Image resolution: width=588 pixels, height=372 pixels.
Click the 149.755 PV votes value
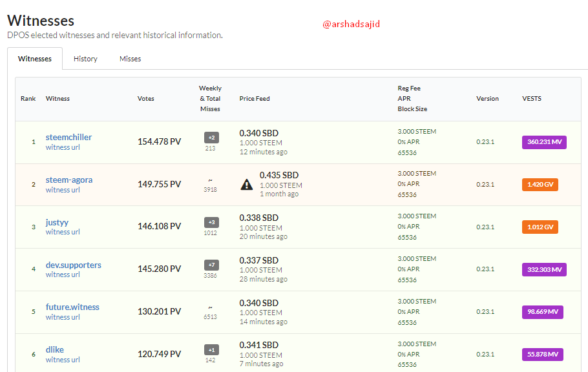click(160, 185)
